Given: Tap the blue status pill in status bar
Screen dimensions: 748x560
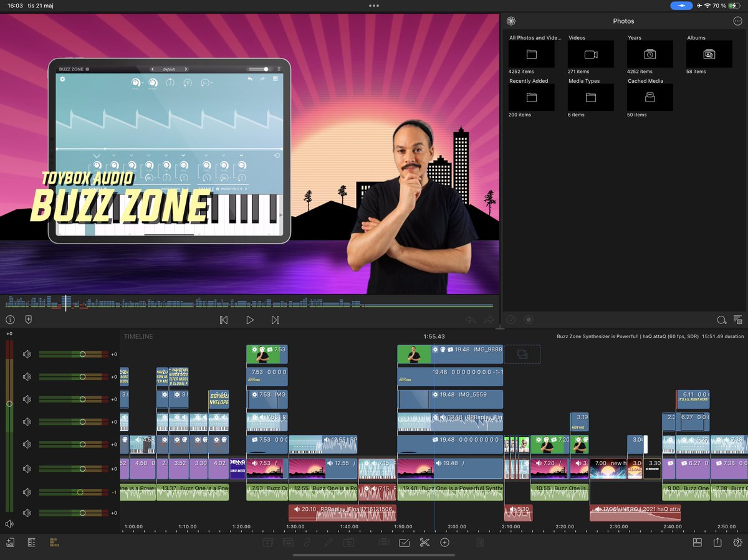Looking at the screenshot, I should tap(682, 6).
